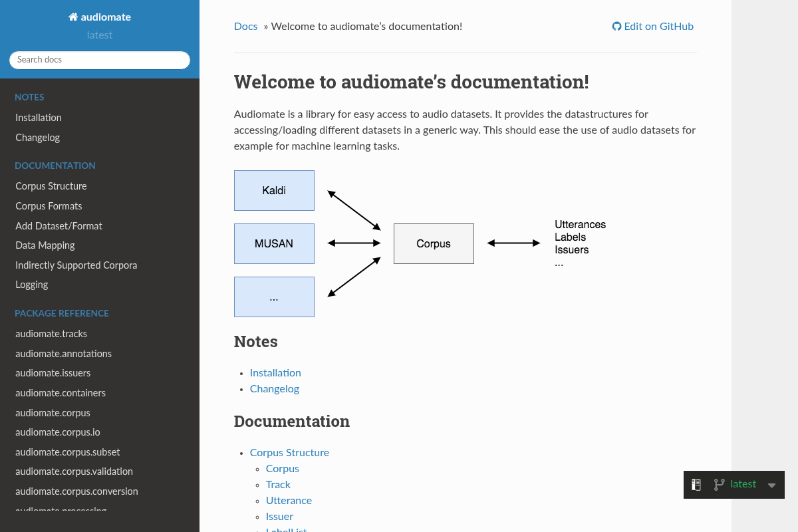Select audiomate.tracks in package reference
Image resolution: width=798 pixels, height=532 pixels.
(51, 334)
